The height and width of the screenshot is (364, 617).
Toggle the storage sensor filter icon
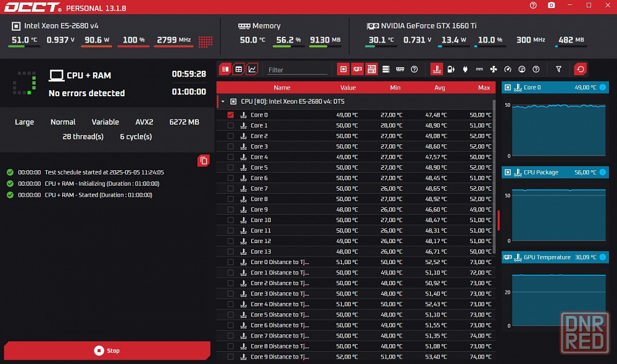click(x=386, y=69)
